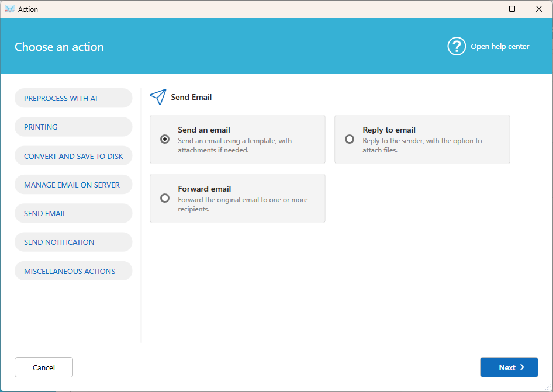Click the 'Forward email' card title
The width and height of the screenshot is (553, 392).
coord(205,189)
